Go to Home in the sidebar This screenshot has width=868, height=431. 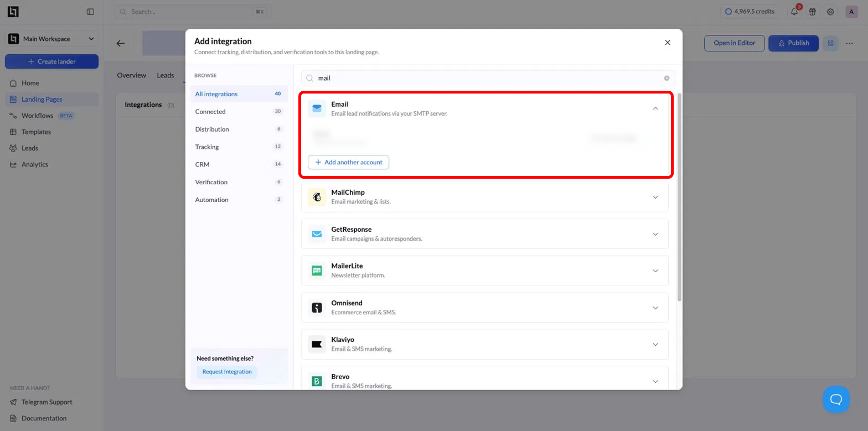click(51, 83)
